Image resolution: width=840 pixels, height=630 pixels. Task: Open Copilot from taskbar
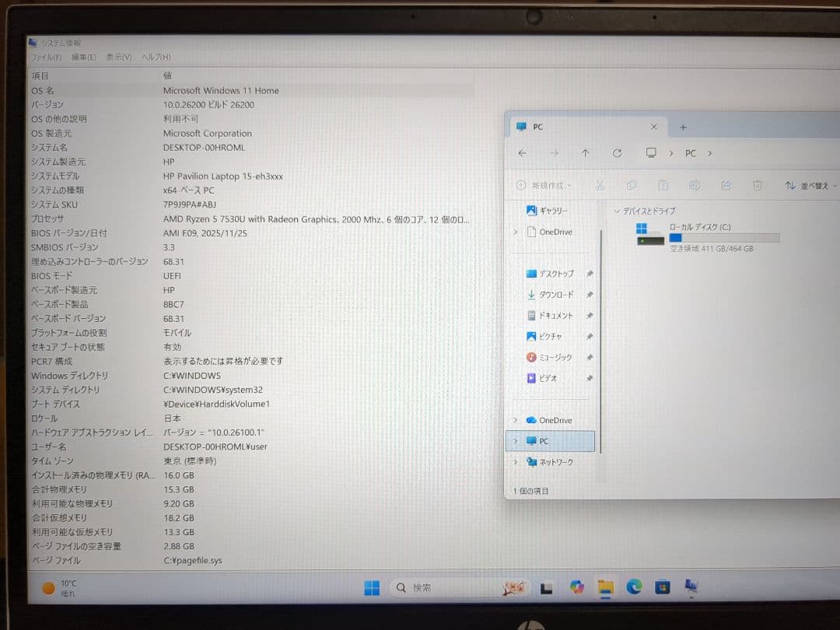point(576,588)
